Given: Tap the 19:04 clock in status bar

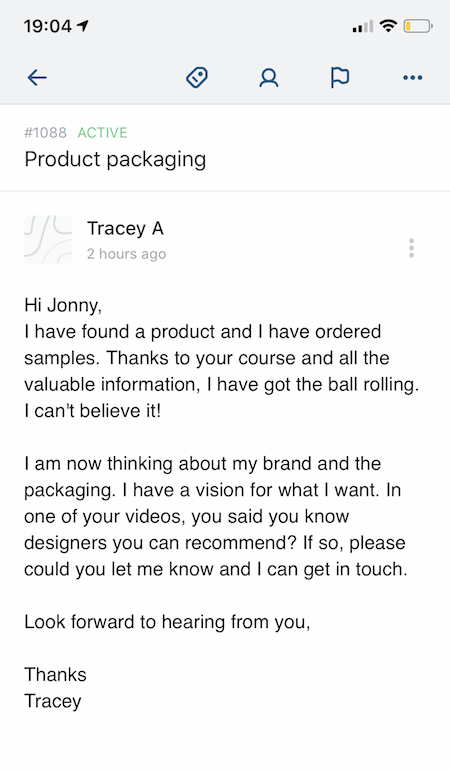Looking at the screenshot, I should (x=48, y=26).
